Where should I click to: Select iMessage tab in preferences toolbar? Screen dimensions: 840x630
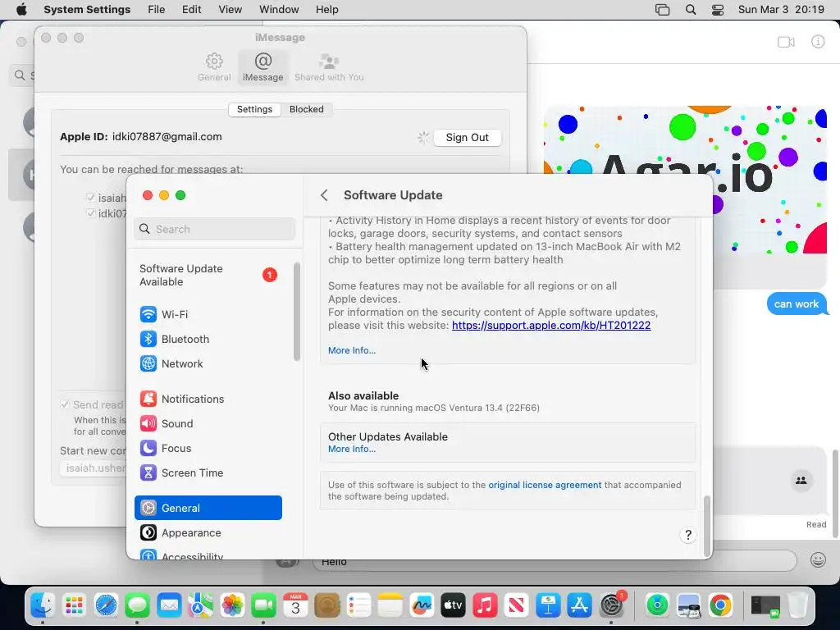point(263,67)
